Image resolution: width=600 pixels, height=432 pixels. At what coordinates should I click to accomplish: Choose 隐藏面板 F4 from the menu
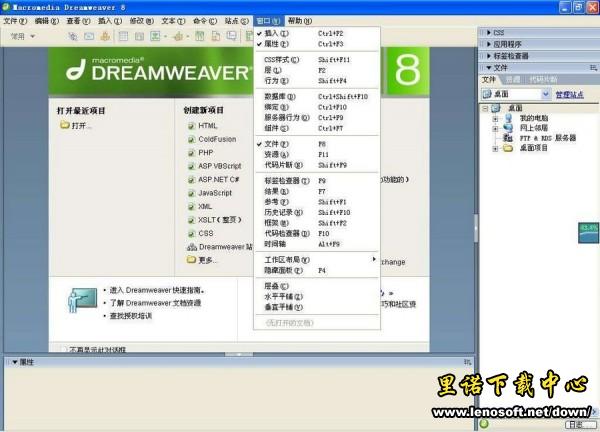point(318,270)
